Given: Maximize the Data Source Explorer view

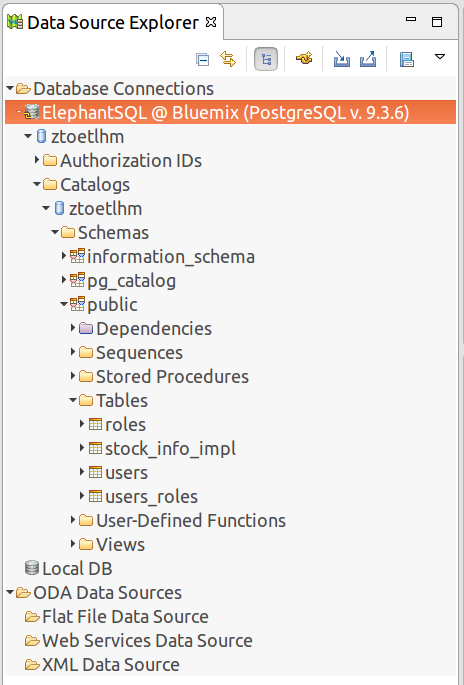Looking at the screenshot, I should pos(437,22).
